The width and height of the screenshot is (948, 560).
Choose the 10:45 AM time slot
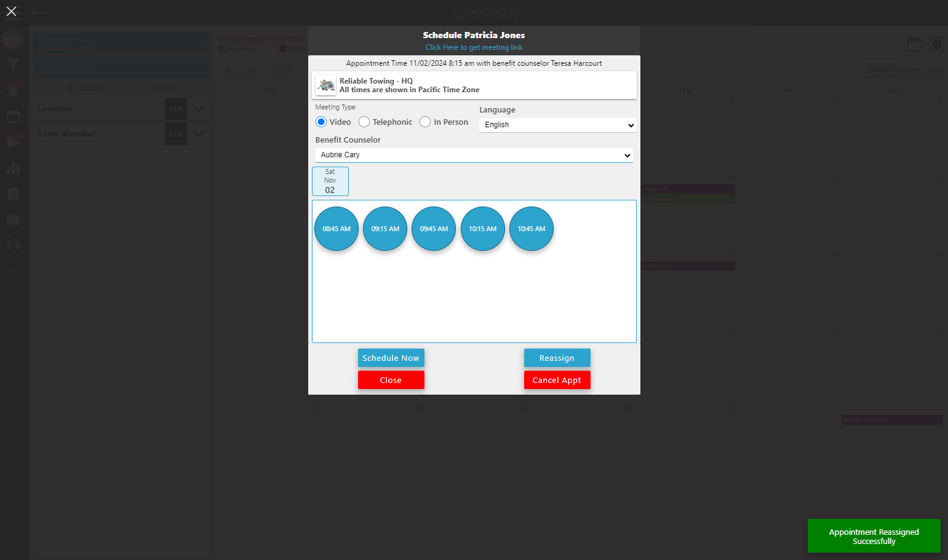[x=532, y=229]
